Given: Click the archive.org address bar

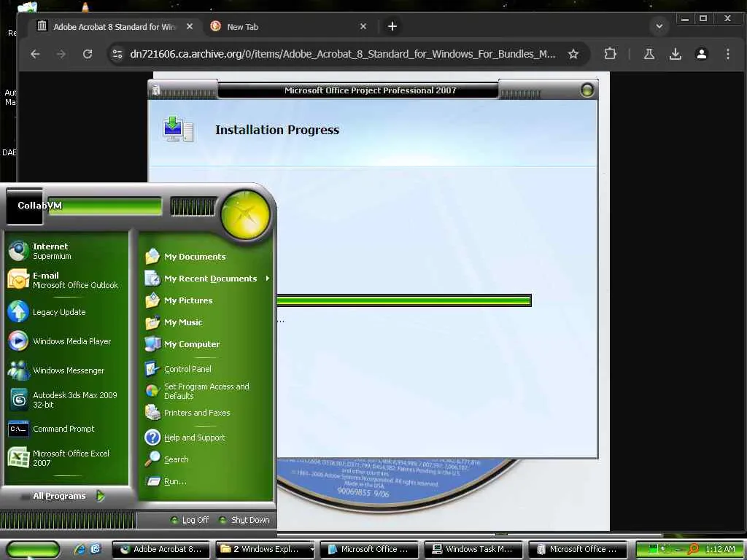Looking at the screenshot, I should (343, 54).
